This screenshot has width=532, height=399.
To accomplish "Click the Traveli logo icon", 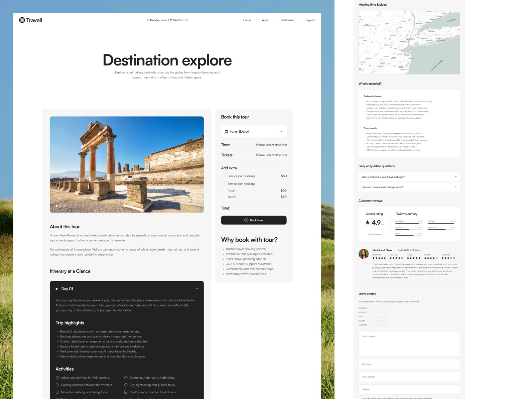I will pos(22,20).
